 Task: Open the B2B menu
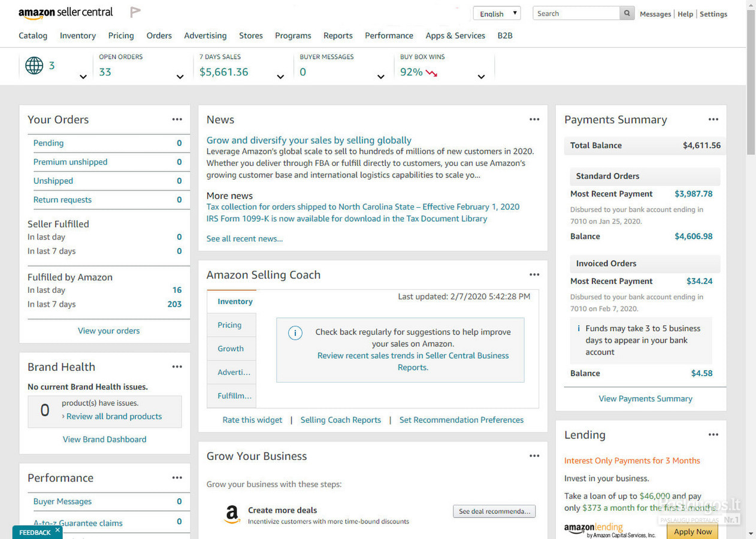[505, 35]
